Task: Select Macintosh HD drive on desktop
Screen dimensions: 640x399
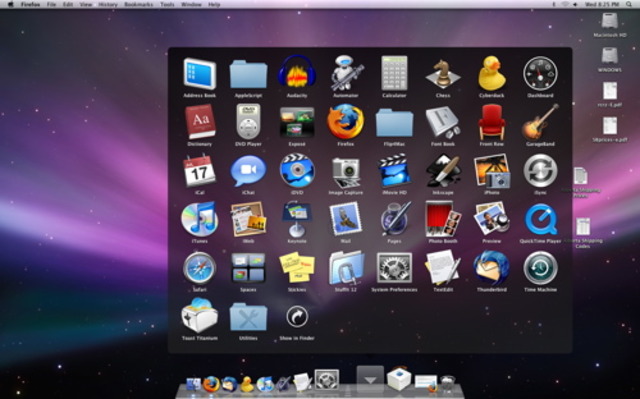Action: (x=609, y=21)
